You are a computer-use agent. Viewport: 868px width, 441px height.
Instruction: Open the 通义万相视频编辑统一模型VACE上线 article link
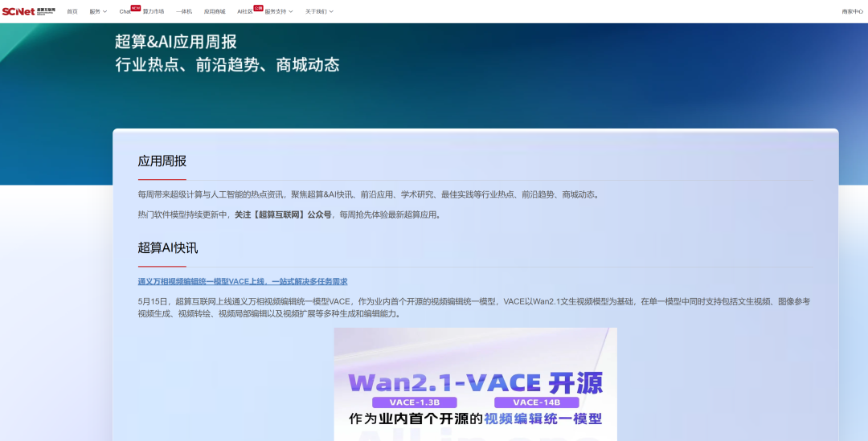click(x=243, y=282)
